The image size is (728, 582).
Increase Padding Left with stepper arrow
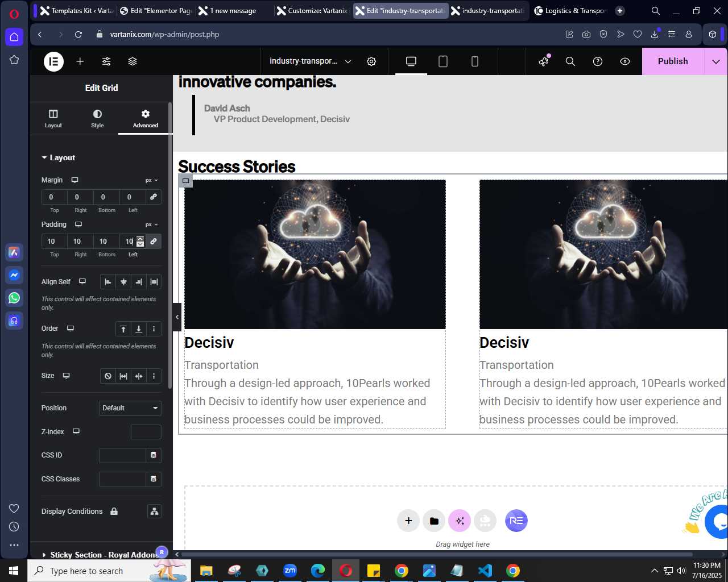(140, 238)
